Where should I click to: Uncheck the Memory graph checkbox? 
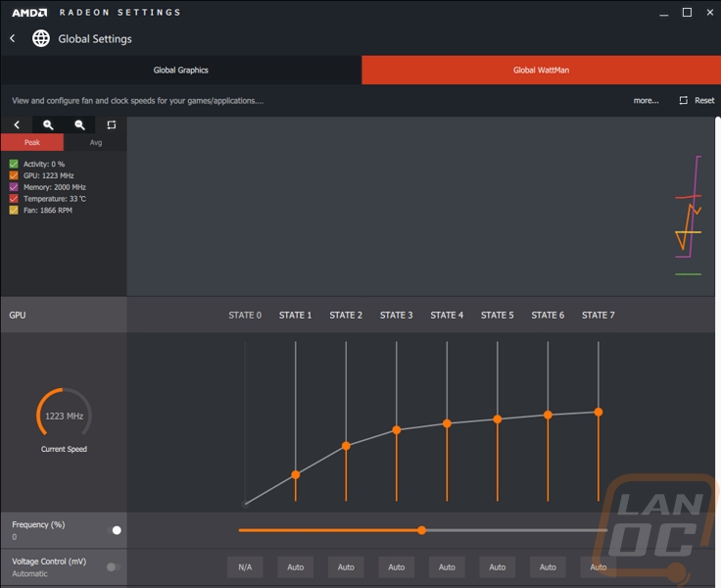[14, 187]
